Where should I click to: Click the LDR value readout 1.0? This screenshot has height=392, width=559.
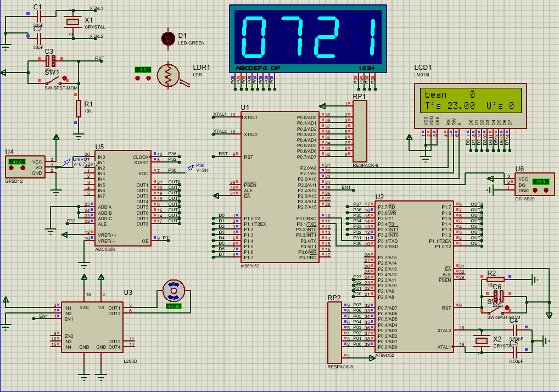pyautogui.click(x=143, y=70)
